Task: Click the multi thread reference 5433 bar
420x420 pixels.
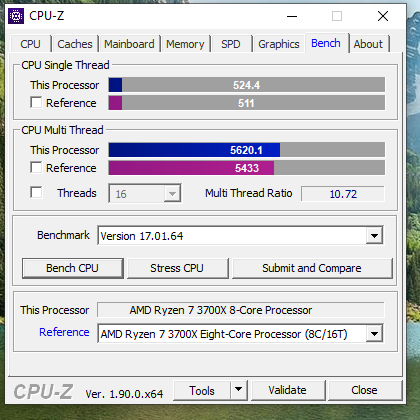Action: coord(246,168)
